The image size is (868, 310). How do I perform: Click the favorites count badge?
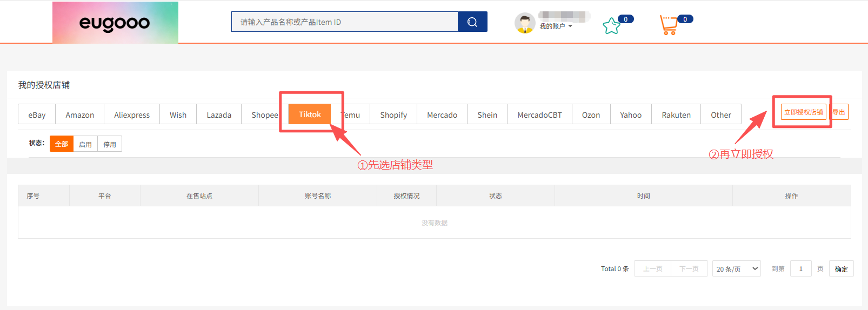tap(626, 19)
